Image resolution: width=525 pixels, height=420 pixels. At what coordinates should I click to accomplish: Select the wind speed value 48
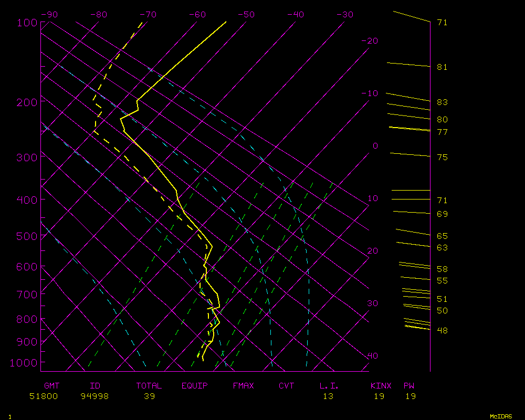pyautogui.click(x=442, y=331)
